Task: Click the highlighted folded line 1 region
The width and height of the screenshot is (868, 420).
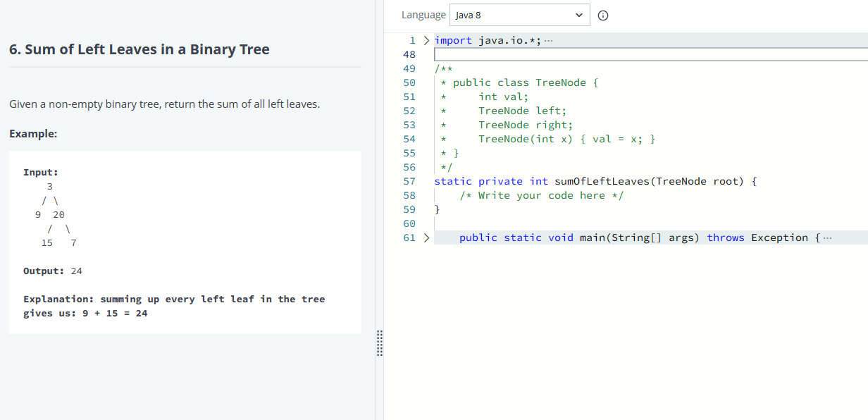Action: (493, 39)
